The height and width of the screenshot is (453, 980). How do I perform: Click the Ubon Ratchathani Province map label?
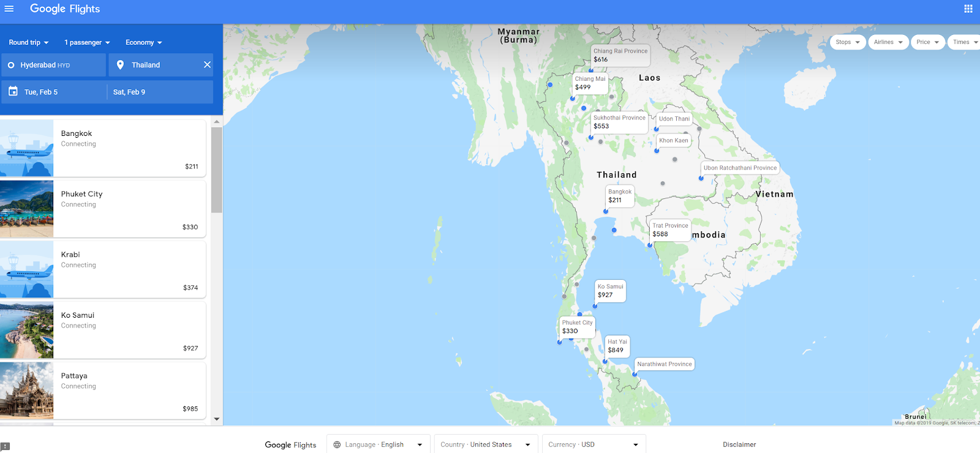pyautogui.click(x=740, y=168)
